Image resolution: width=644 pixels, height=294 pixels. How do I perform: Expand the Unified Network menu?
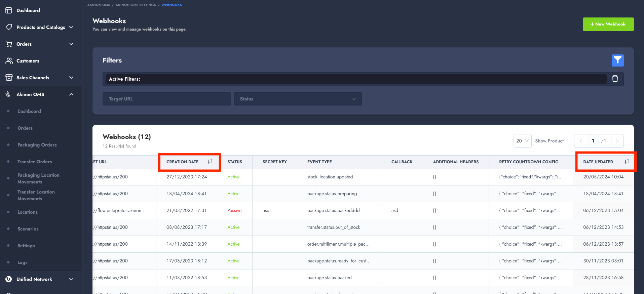71,279
